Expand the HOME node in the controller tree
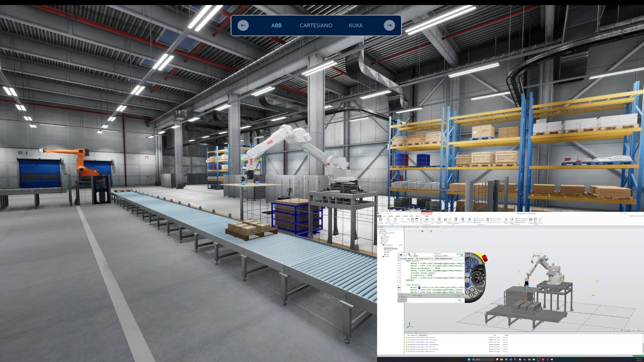This screenshot has height=362, width=644. (x=380, y=235)
